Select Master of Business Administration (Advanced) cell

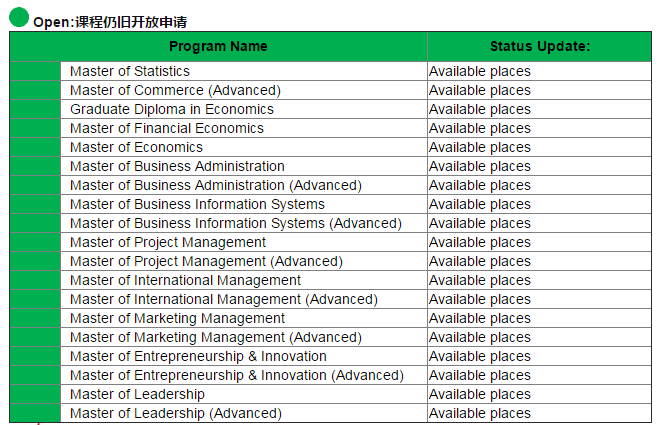click(216, 185)
